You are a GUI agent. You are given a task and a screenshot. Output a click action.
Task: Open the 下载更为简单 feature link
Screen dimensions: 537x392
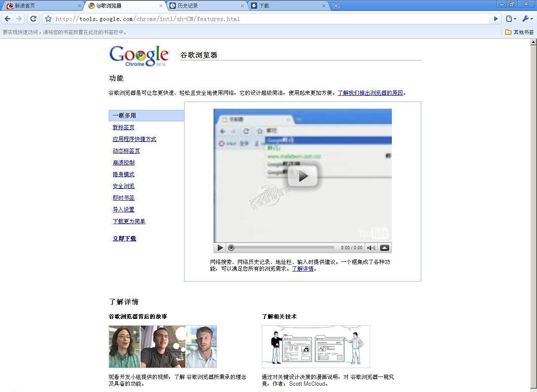coord(129,221)
